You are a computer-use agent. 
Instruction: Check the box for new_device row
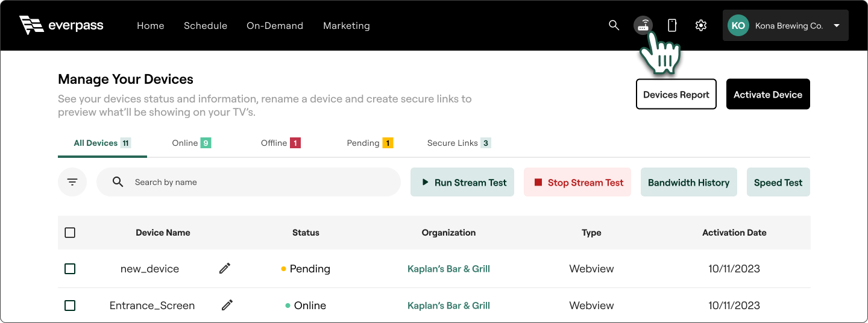tap(70, 269)
